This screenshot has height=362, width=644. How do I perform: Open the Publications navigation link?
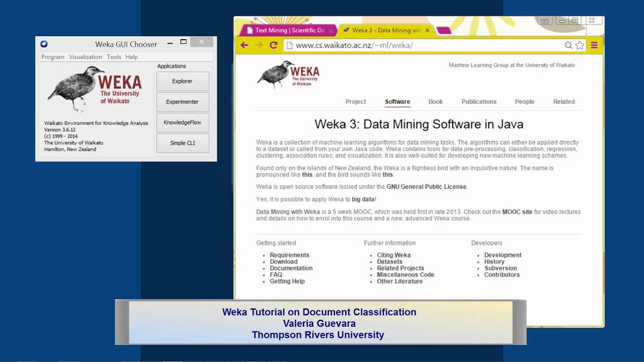(x=479, y=102)
